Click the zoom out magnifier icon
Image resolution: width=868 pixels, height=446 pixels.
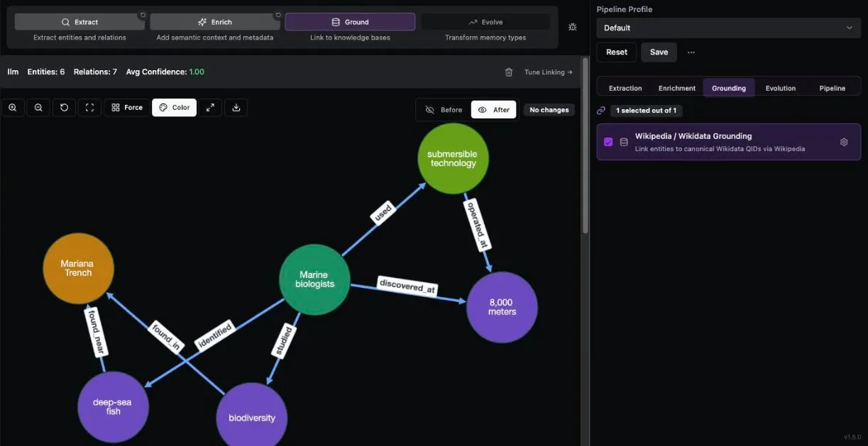(x=38, y=108)
